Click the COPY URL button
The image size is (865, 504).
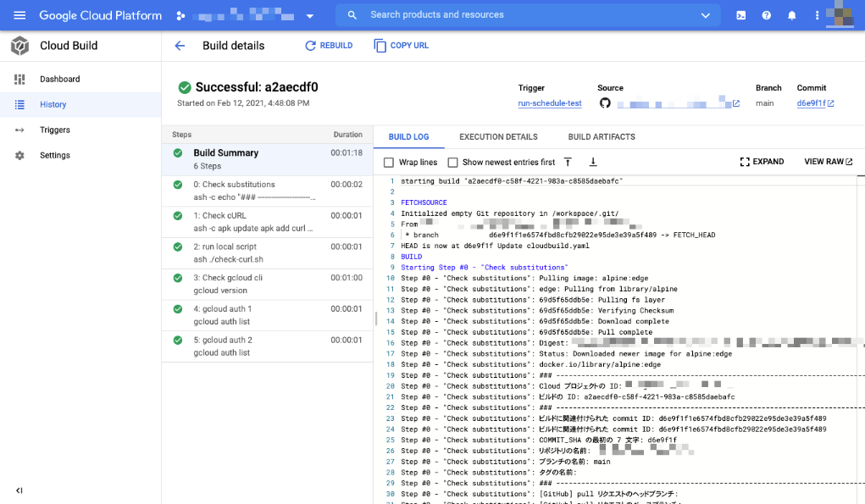[x=401, y=45]
